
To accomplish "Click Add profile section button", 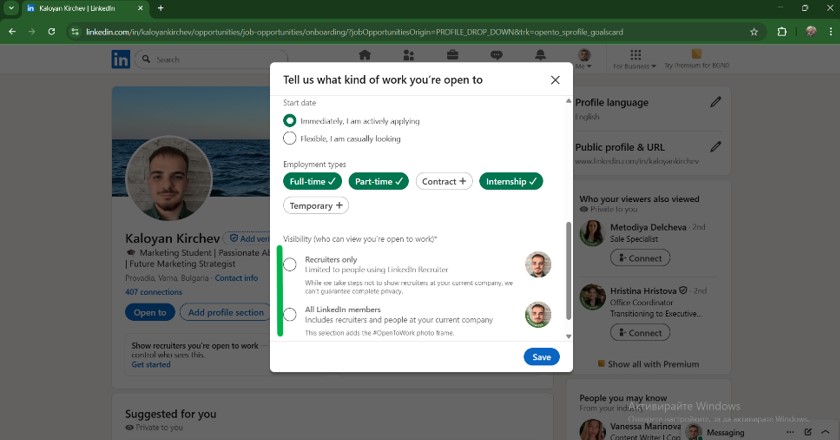I will [x=225, y=312].
